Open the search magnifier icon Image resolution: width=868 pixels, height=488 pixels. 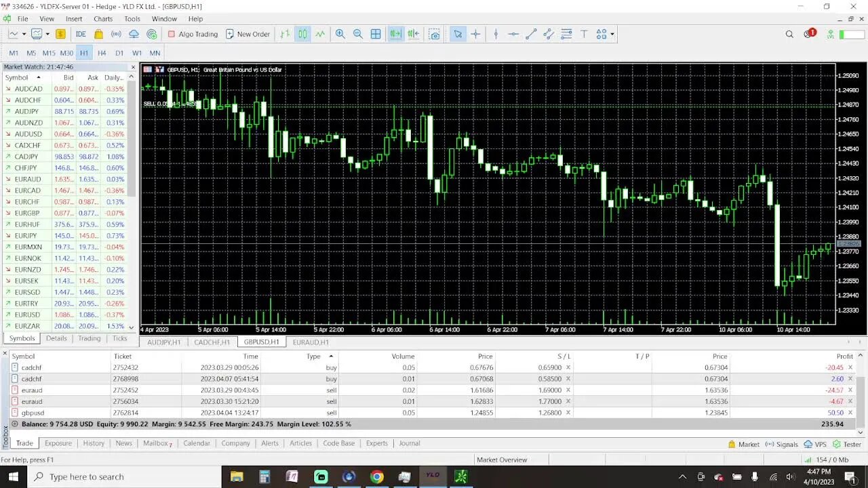pyautogui.click(x=789, y=34)
